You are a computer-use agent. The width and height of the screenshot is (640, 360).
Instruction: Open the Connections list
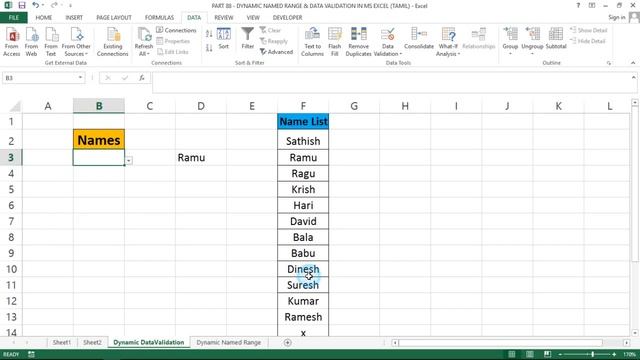point(176,30)
